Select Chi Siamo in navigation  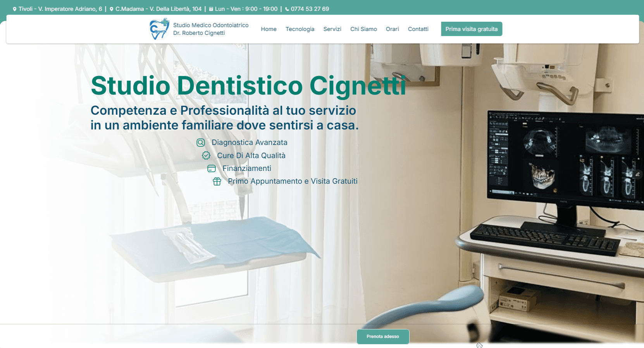(363, 29)
